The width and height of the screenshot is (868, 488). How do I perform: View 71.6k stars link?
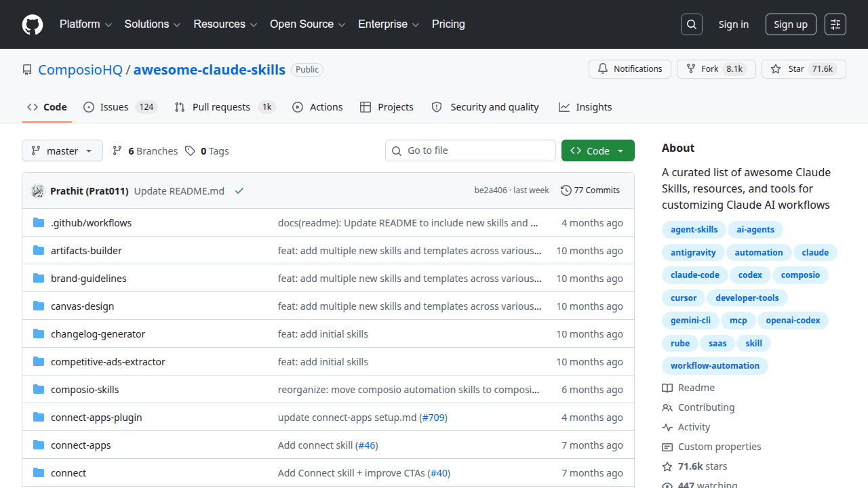(694, 466)
